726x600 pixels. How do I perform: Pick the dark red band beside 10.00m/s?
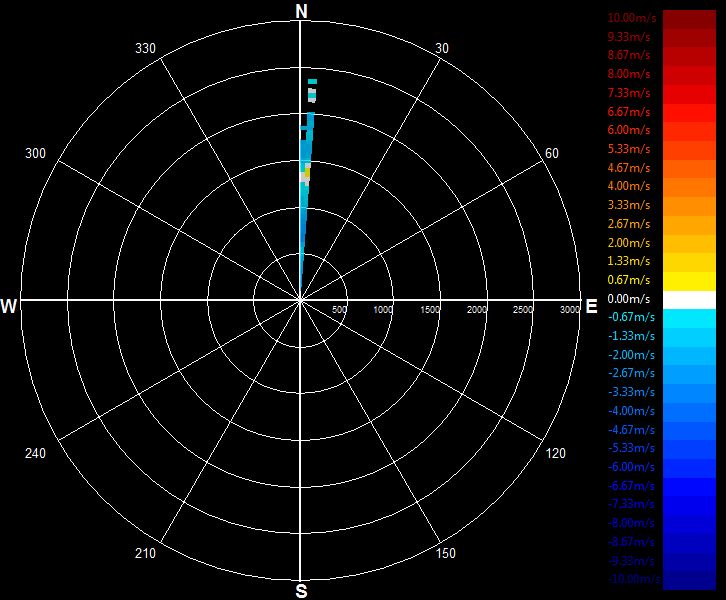pyautogui.click(x=689, y=19)
